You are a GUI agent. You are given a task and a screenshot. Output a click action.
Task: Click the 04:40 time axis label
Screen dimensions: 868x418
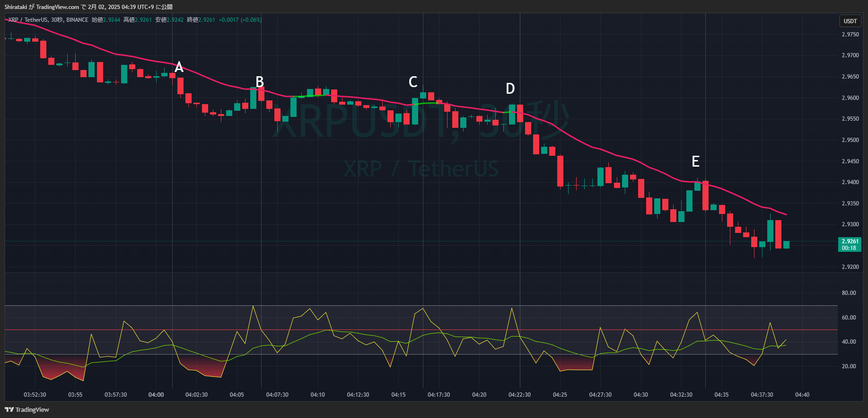tap(802, 395)
